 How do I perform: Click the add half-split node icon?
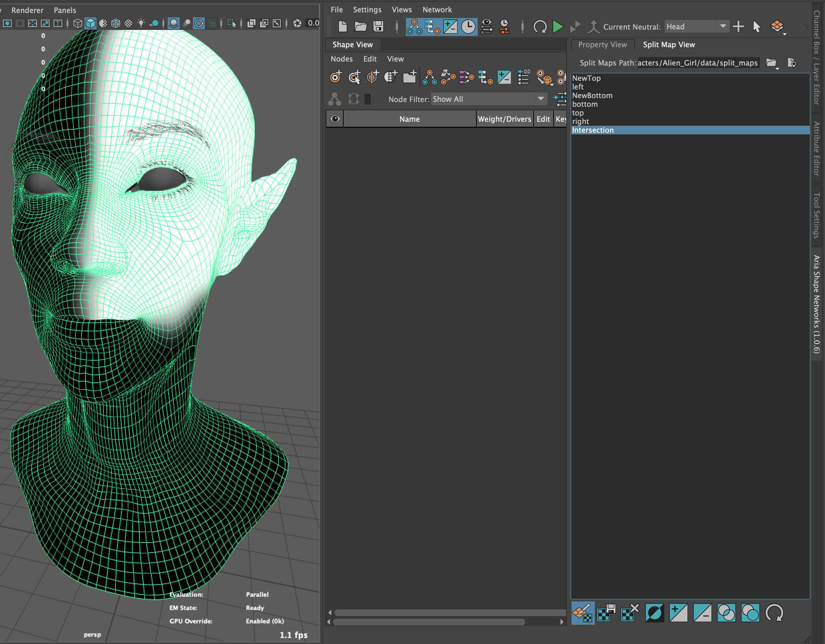pyautogui.click(x=373, y=77)
